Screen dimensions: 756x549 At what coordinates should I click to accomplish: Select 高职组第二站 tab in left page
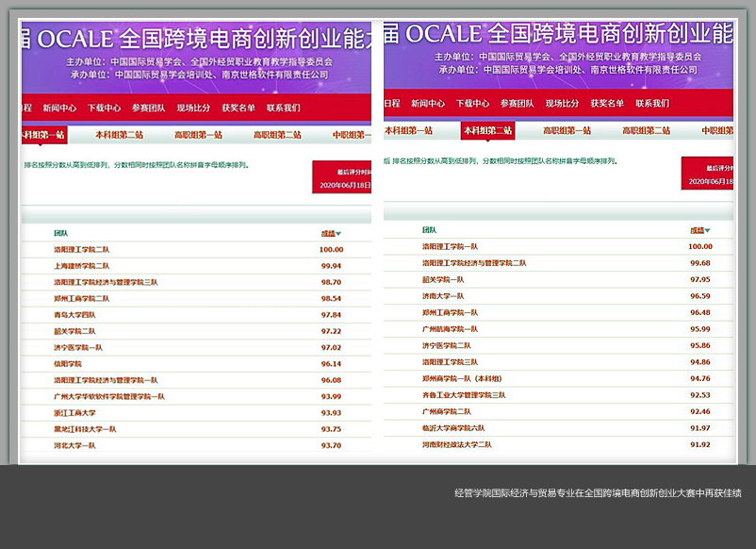tap(277, 135)
